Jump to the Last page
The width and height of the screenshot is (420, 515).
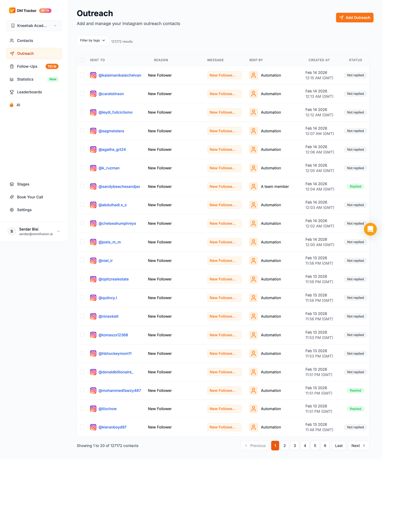(x=339, y=446)
